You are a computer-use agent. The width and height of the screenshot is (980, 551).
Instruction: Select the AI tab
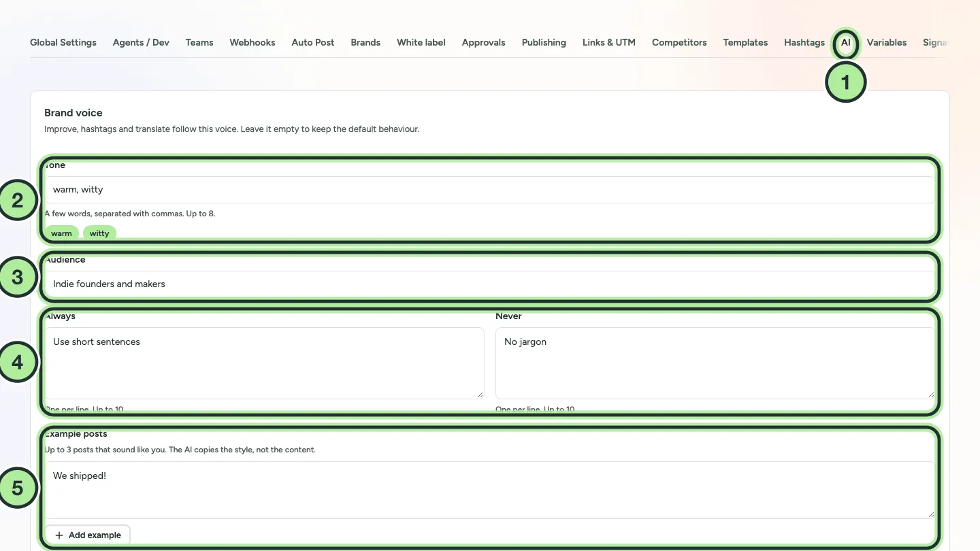pyautogui.click(x=846, y=42)
